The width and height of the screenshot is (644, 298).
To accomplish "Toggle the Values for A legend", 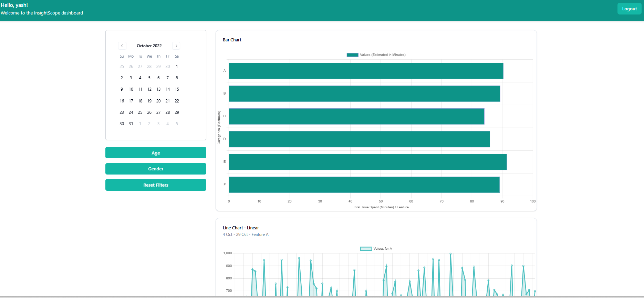I will click(376, 249).
